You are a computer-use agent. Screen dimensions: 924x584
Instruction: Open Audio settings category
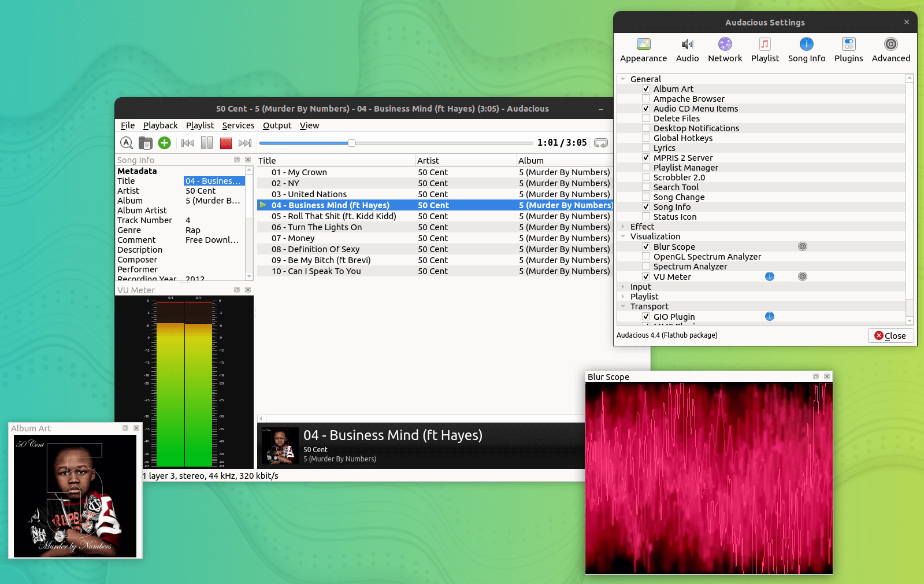point(687,50)
